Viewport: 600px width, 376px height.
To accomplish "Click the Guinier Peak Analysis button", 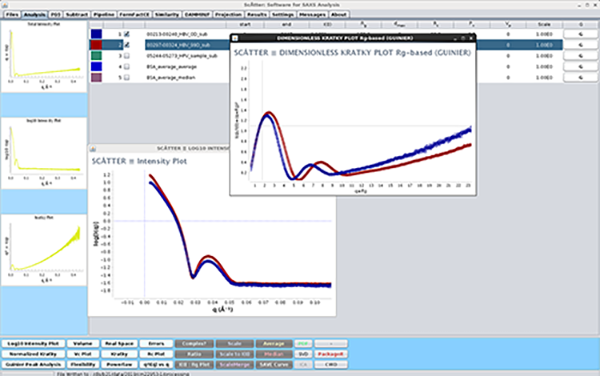I will [x=33, y=365].
